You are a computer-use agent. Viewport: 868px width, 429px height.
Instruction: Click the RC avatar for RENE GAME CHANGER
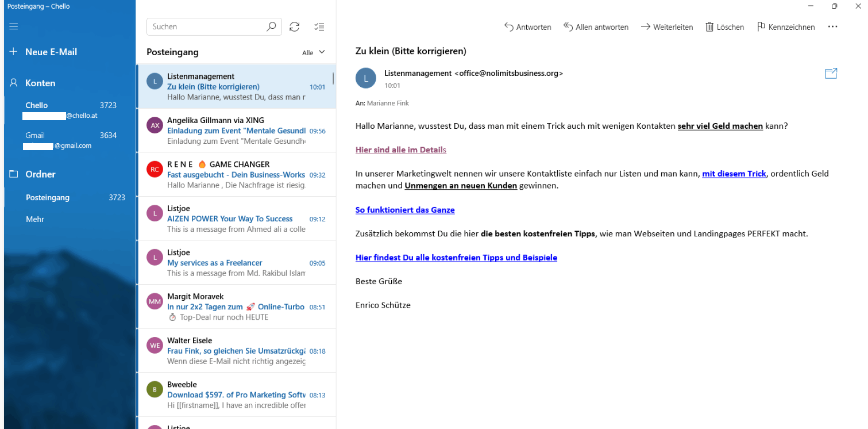tap(155, 170)
